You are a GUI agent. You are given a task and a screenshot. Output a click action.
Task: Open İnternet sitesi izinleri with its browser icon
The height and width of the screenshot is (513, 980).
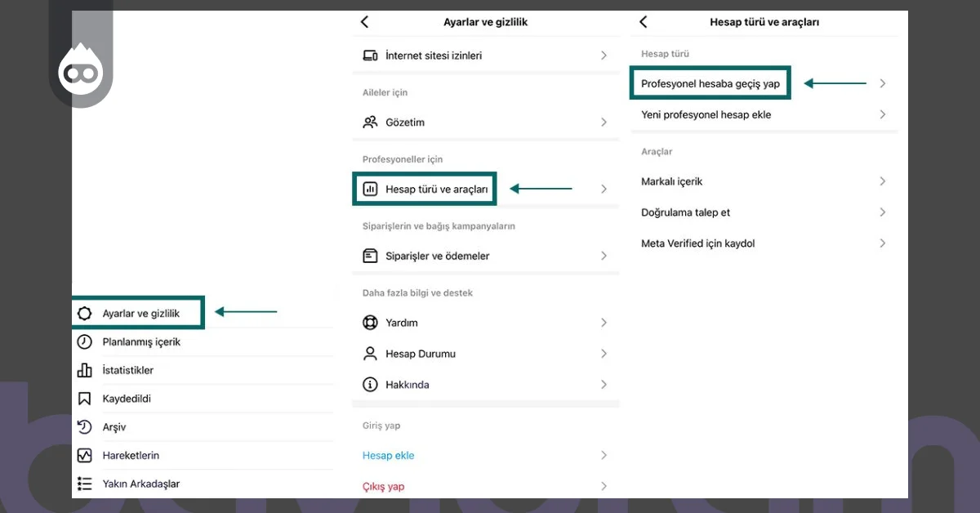(x=371, y=56)
